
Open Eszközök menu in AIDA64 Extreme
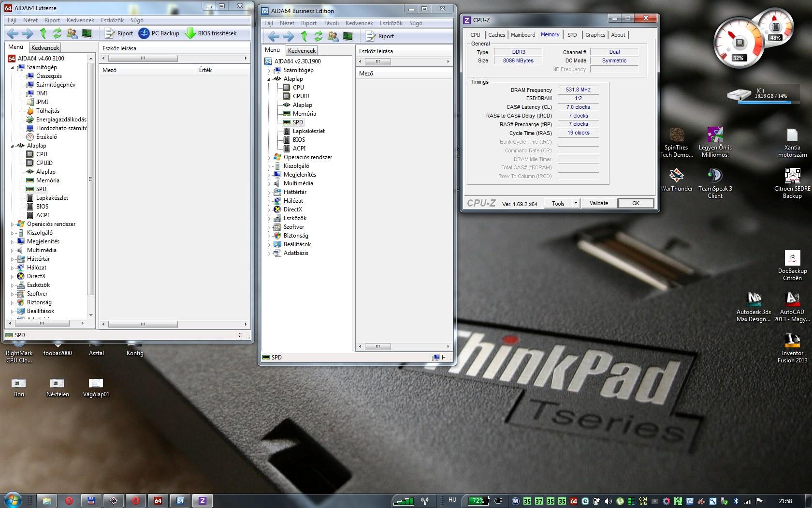click(x=112, y=20)
